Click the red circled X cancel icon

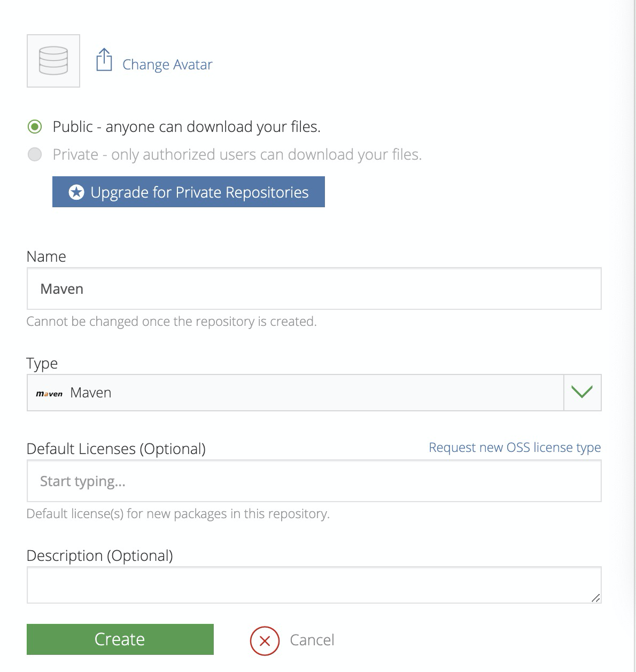265,640
